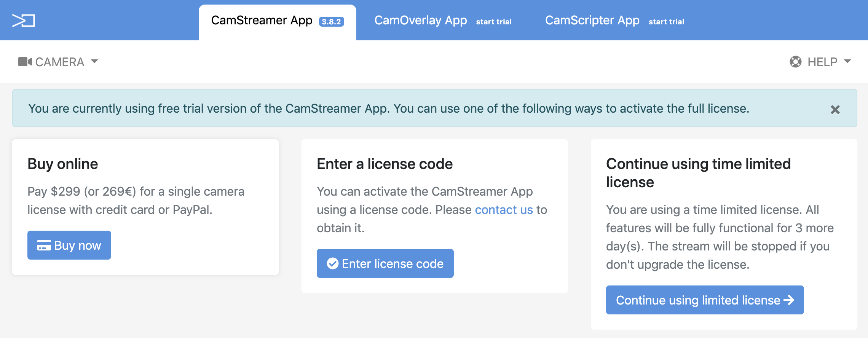Viewport: 868px width, 338px height.
Task: Dismiss the free trial notice banner
Action: [x=835, y=110]
